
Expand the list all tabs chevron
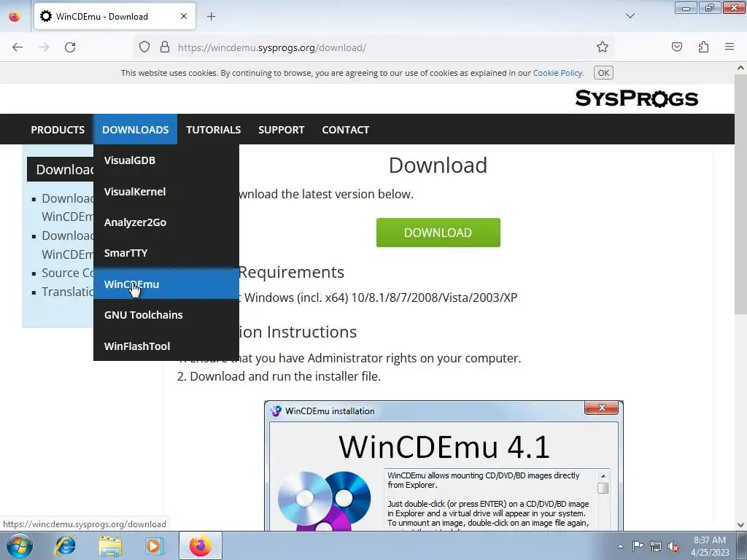coord(630,16)
